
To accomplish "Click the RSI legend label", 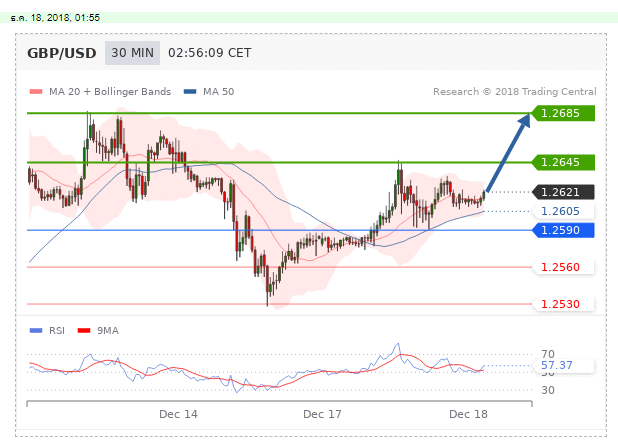I will pos(57,331).
